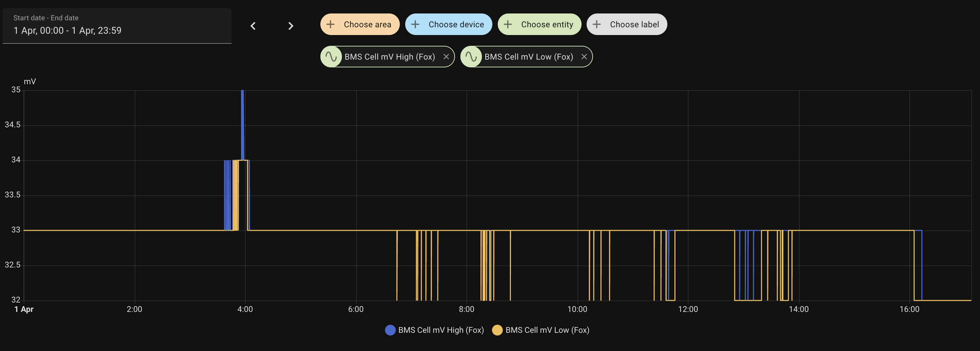Toggle BMS Cell mV High series in legend
This screenshot has width=980, height=351.
[x=441, y=330]
